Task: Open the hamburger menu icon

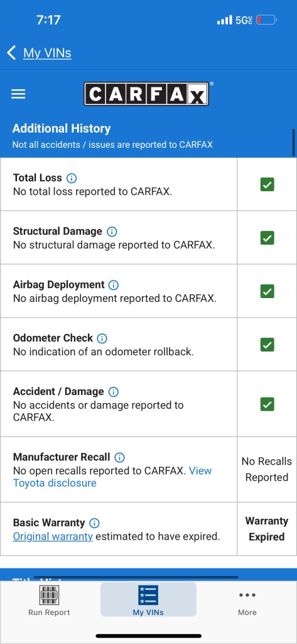Action: pyautogui.click(x=18, y=94)
